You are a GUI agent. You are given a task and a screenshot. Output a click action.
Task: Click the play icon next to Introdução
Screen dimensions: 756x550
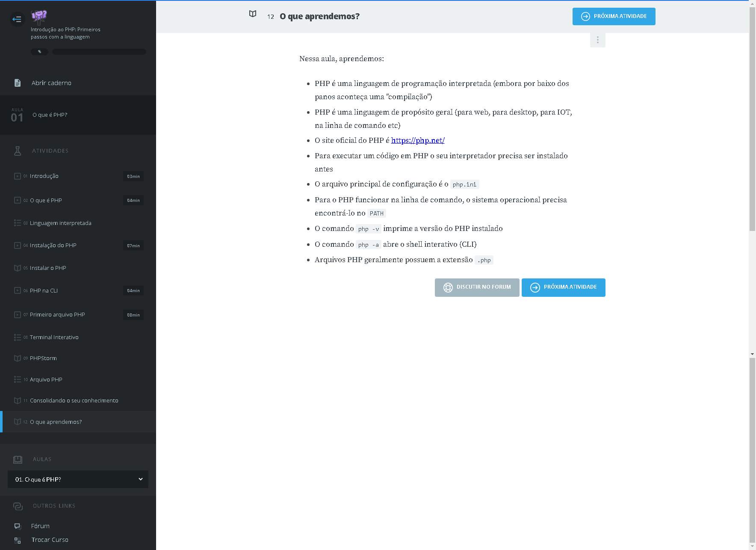coord(18,176)
